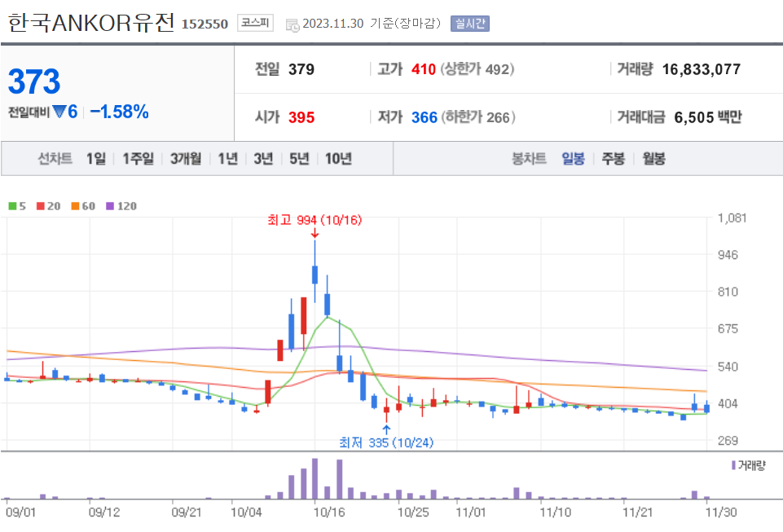
Task: Click the low price value 366
Action: pyautogui.click(x=424, y=117)
